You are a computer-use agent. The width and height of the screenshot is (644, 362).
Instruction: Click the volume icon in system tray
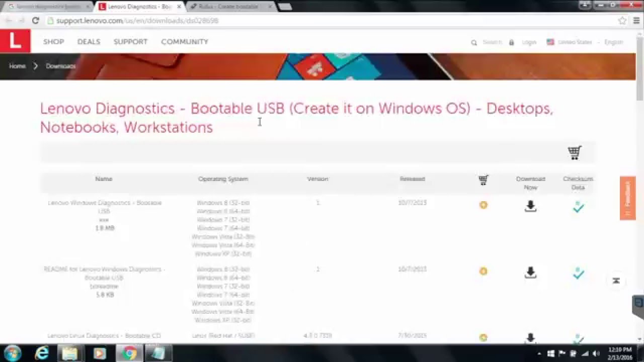coord(597,354)
